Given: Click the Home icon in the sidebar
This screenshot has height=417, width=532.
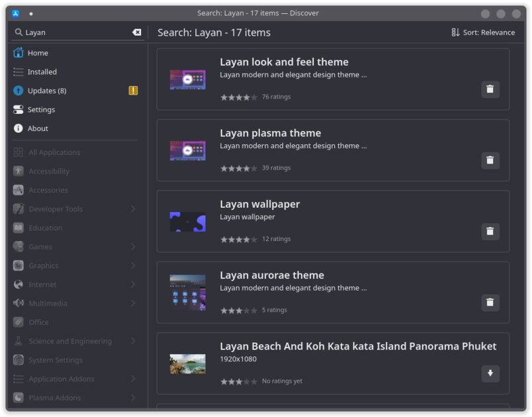Looking at the screenshot, I should pos(19,53).
